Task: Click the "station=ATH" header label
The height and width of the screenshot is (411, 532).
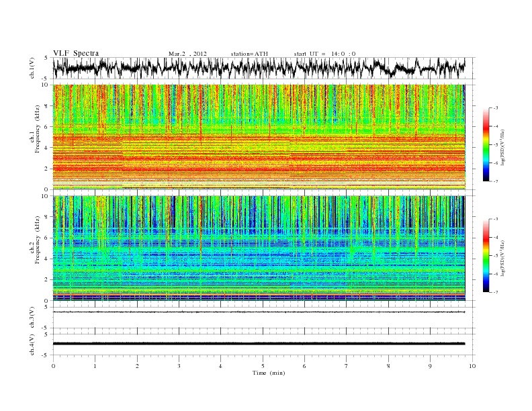Action: click(249, 54)
